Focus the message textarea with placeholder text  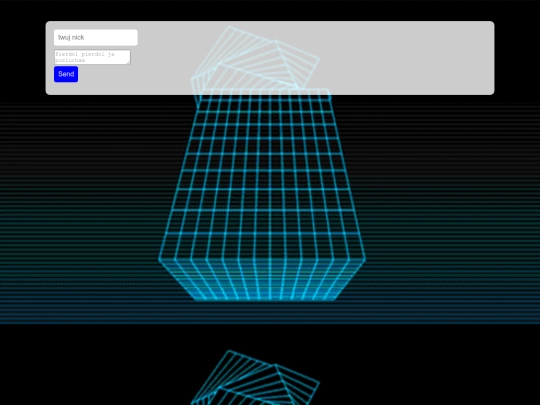point(92,57)
